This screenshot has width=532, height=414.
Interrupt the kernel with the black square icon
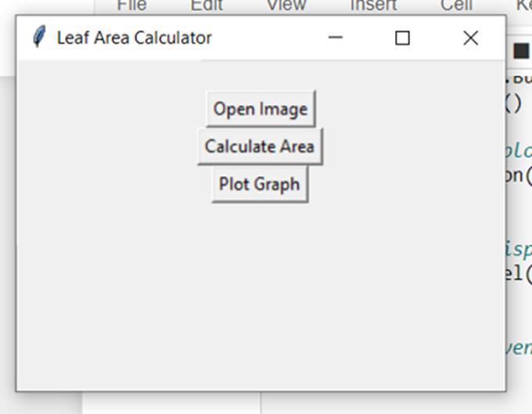pos(521,51)
